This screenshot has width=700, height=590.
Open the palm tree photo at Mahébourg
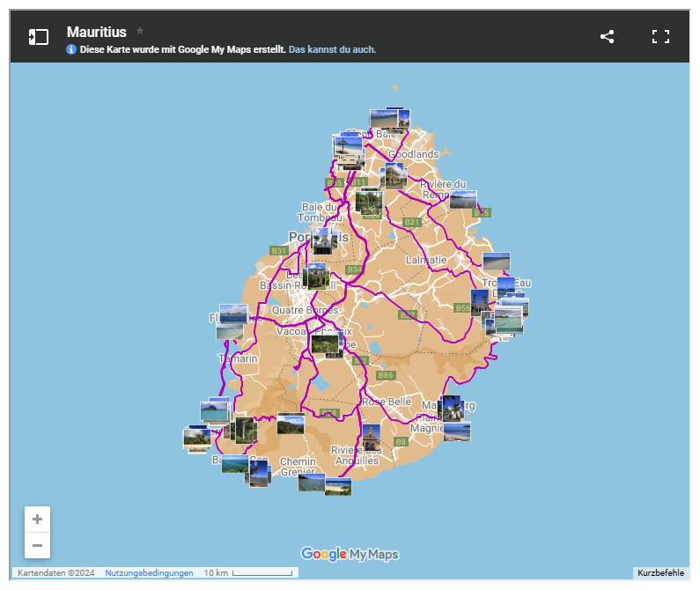(450, 408)
